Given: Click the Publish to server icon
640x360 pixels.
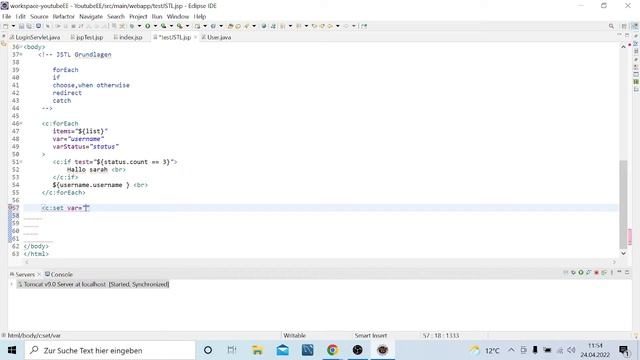Looking at the screenshot, I should tap(604, 272).
